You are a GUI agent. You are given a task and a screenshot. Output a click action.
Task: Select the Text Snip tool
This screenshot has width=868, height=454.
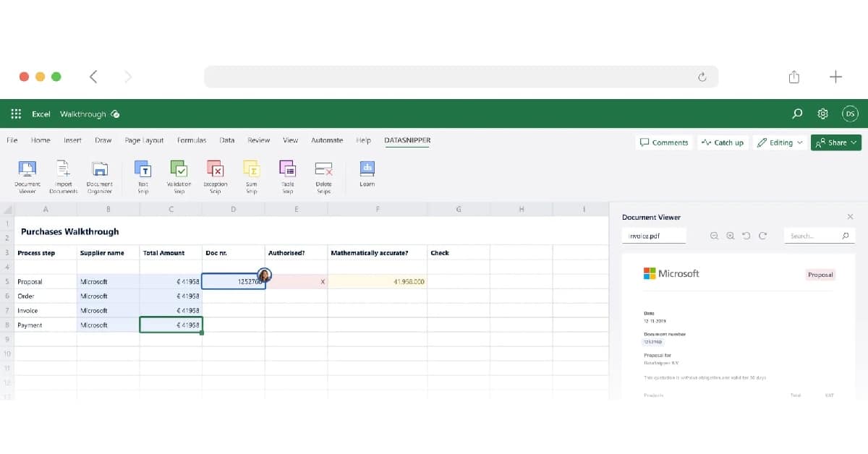point(143,176)
